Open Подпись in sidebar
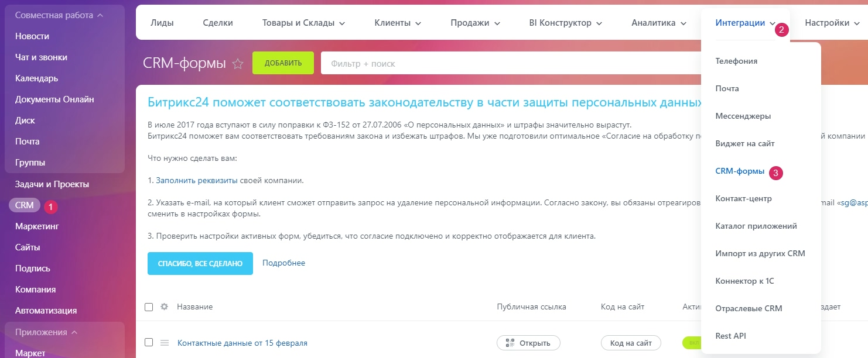The height and width of the screenshot is (358, 868). (x=33, y=268)
